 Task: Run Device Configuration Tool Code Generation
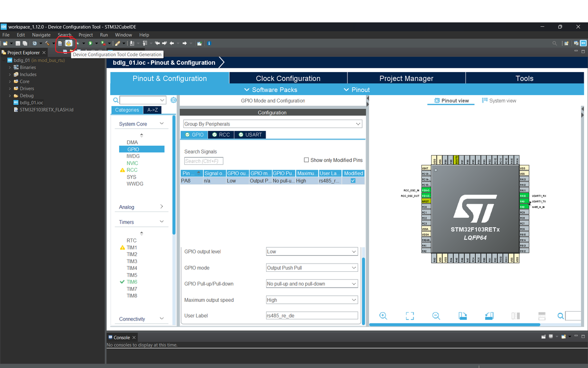click(69, 43)
